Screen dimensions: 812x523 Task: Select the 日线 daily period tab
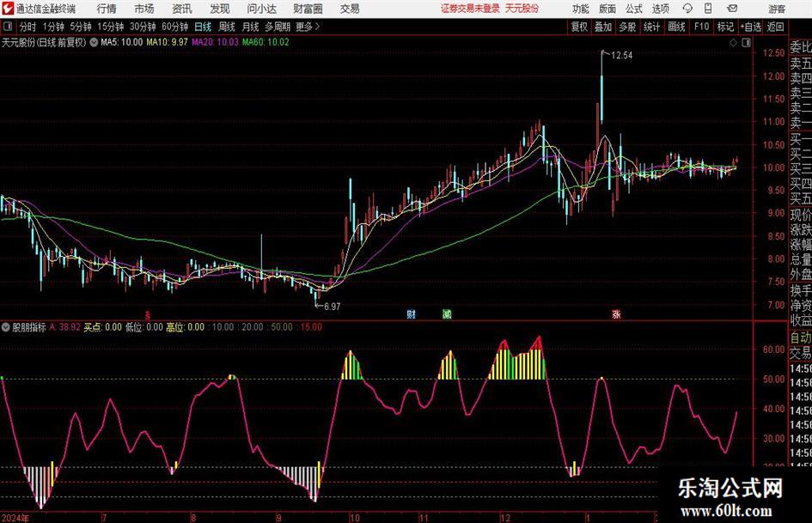tap(203, 27)
